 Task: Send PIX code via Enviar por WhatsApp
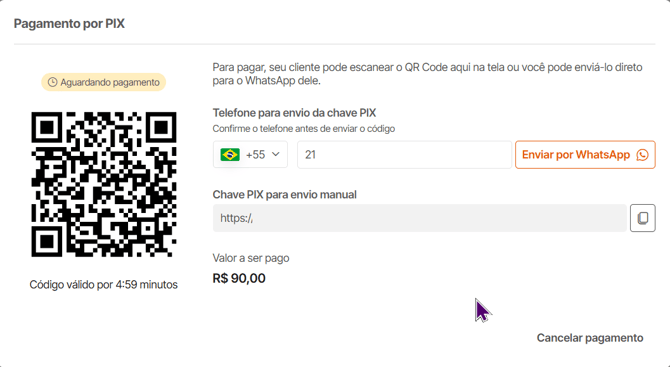585,155
